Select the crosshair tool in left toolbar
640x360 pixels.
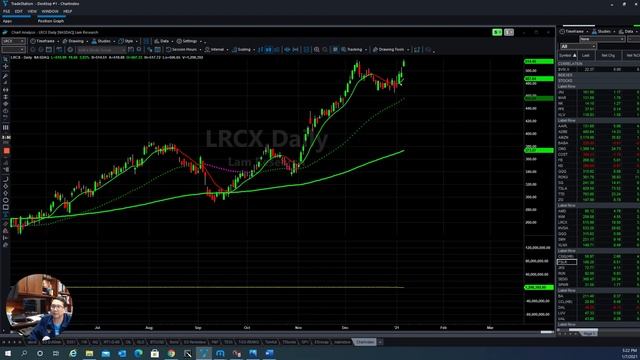tap(6, 66)
